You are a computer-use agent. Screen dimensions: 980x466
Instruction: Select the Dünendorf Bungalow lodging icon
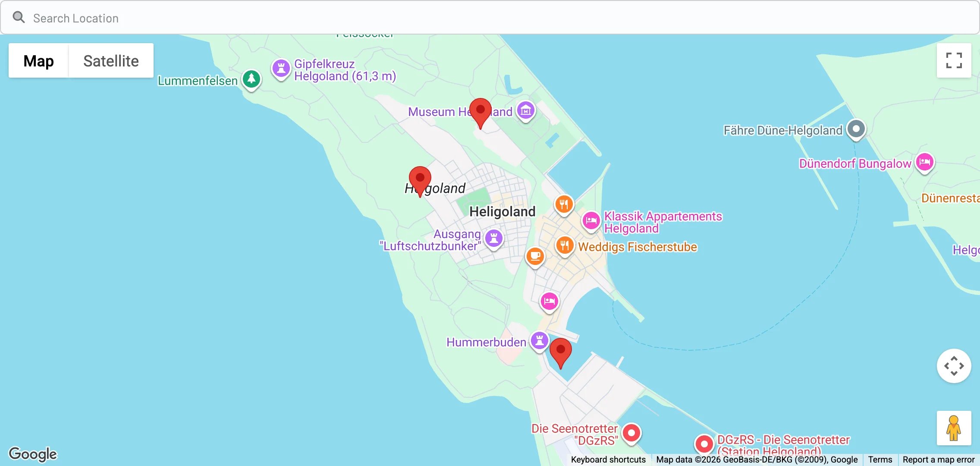click(x=925, y=163)
